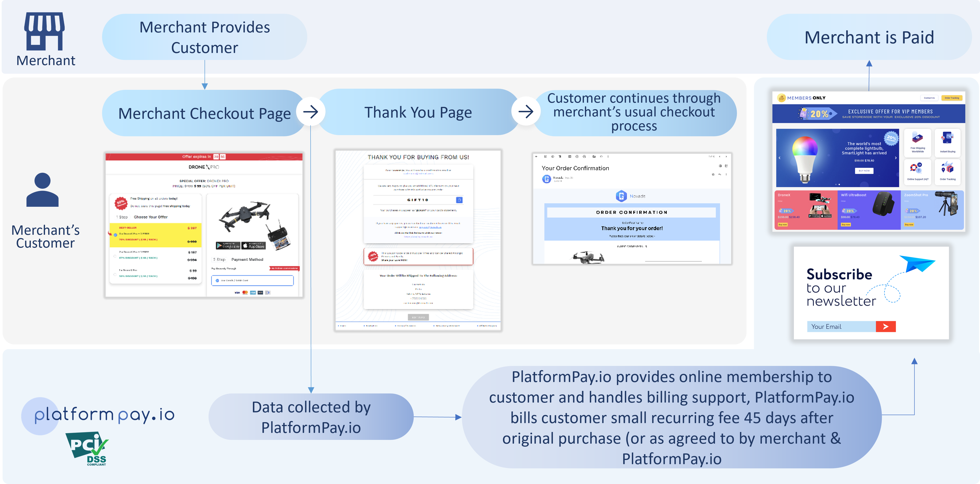Viewport: 980px width, 484px height.
Task: Open the Contact Us page
Action: tap(929, 98)
